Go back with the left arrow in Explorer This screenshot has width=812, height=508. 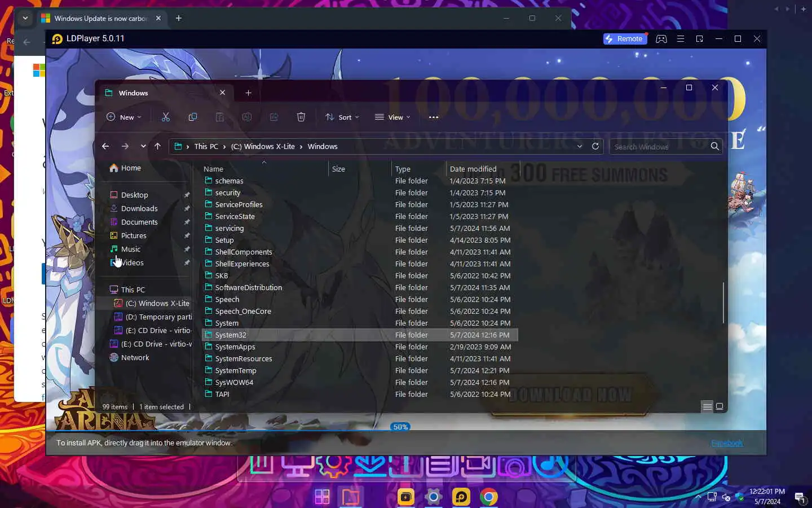[105, 146]
